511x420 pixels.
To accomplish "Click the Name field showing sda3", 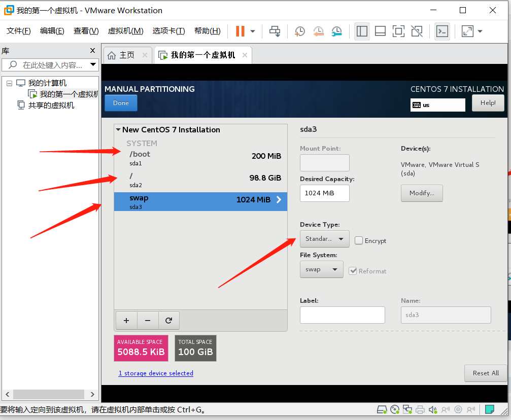I will point(446,315).
